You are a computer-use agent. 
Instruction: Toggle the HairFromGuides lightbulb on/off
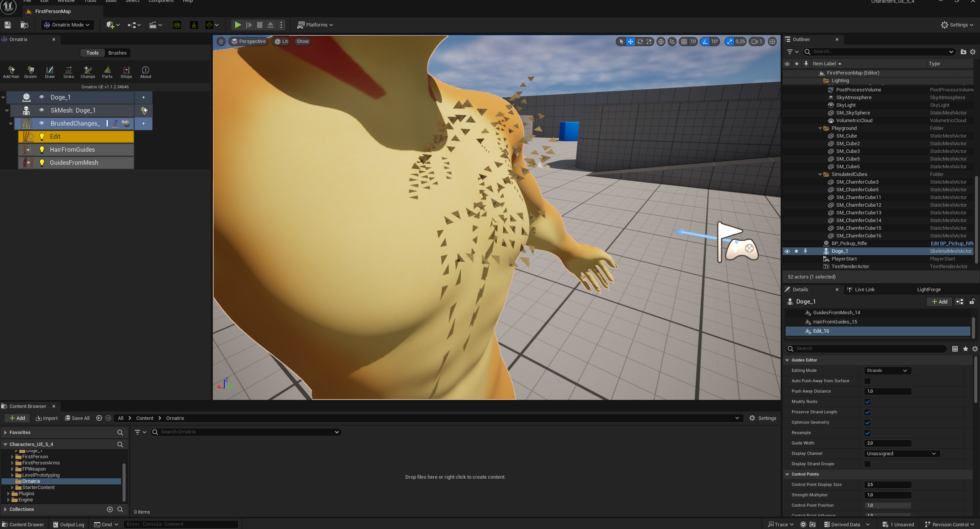pyautogui.click(x=42, y=149)
